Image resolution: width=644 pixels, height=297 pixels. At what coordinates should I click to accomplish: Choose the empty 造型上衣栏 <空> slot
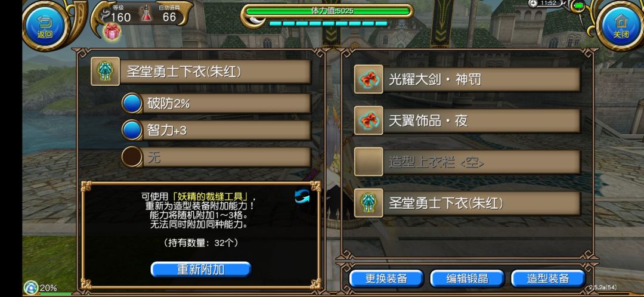pos(467,162)
